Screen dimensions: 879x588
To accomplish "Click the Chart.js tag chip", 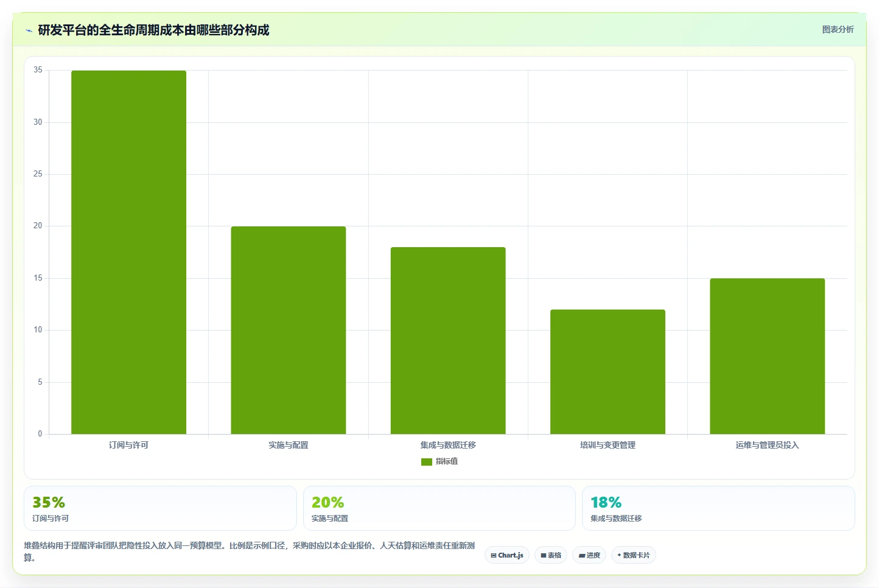I will click(507, 555).
